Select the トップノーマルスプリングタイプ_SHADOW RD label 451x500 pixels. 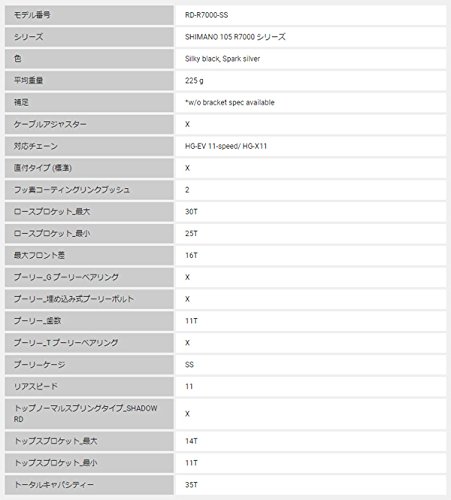[x=85, y=414]
